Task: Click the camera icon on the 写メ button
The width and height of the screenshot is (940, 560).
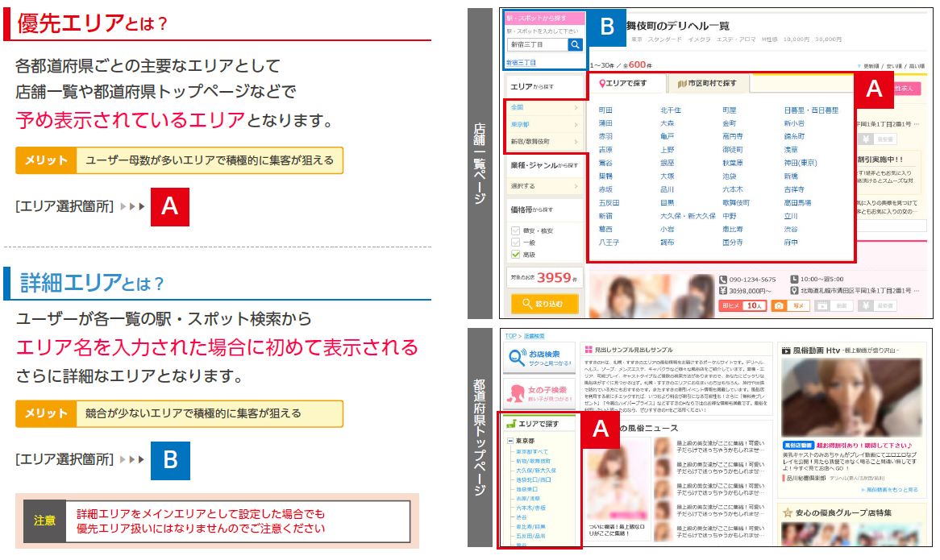Action: point(779,305)
